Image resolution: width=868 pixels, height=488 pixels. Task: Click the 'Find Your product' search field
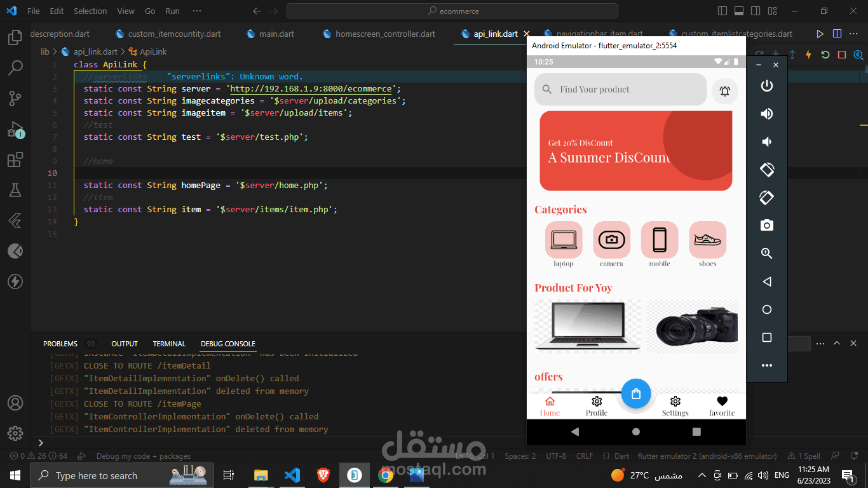(x=620, y=89)
